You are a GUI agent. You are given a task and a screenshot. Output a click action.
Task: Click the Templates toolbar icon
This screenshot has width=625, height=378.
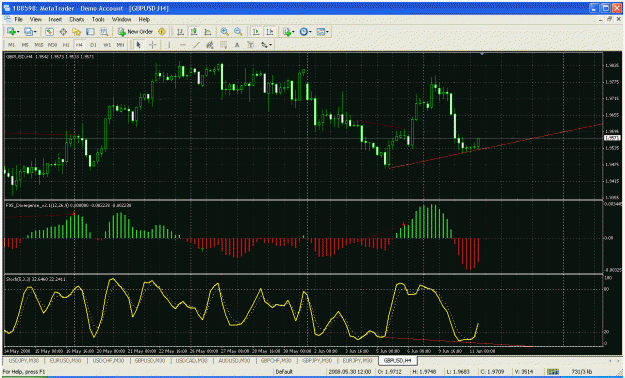(x=321, y=32)
